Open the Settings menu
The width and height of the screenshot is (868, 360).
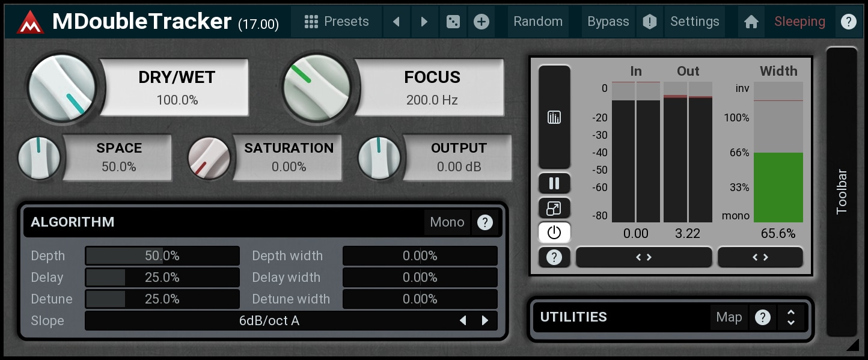(x=694, y=22)
